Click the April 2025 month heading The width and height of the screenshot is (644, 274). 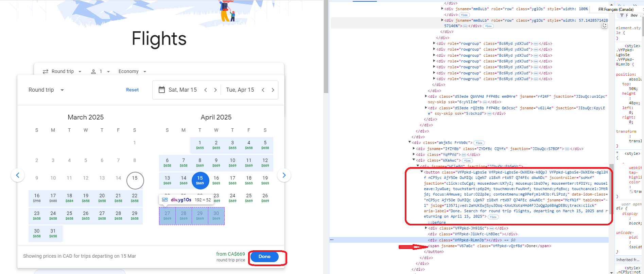(x=216, y=117)
